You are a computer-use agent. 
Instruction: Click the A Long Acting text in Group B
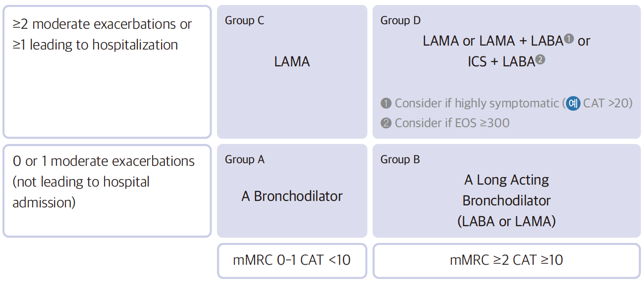506,180
